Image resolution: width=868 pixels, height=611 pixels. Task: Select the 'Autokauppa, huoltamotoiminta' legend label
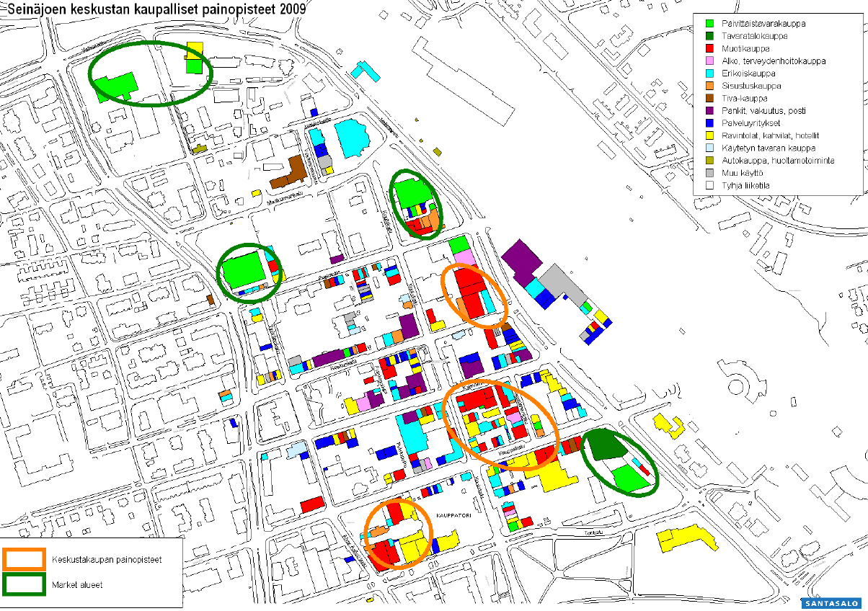click(778, 161)
